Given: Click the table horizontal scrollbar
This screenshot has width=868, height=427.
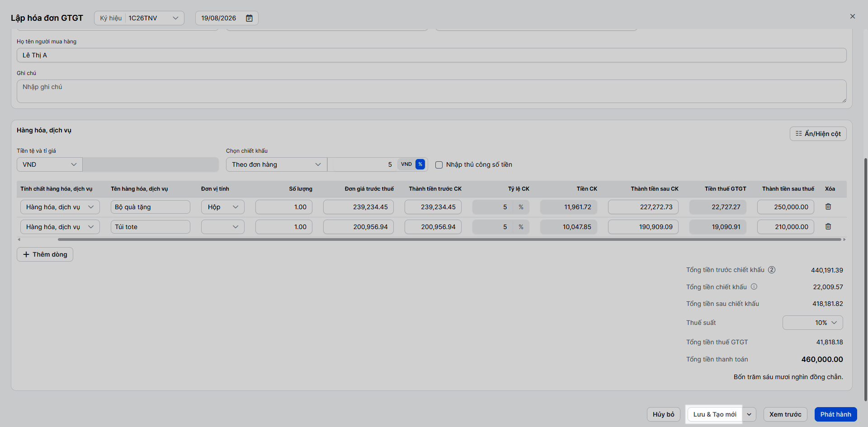Looking at the screenshot, I should 449,239.
